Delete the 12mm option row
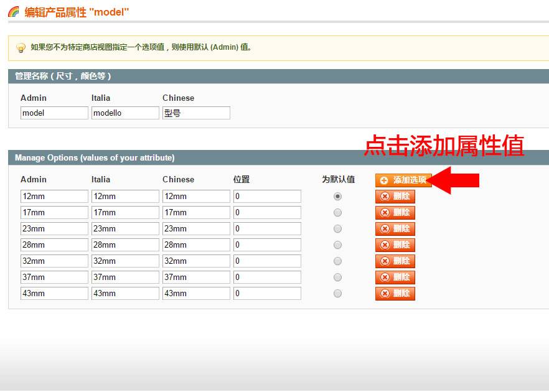 point(395,196)
